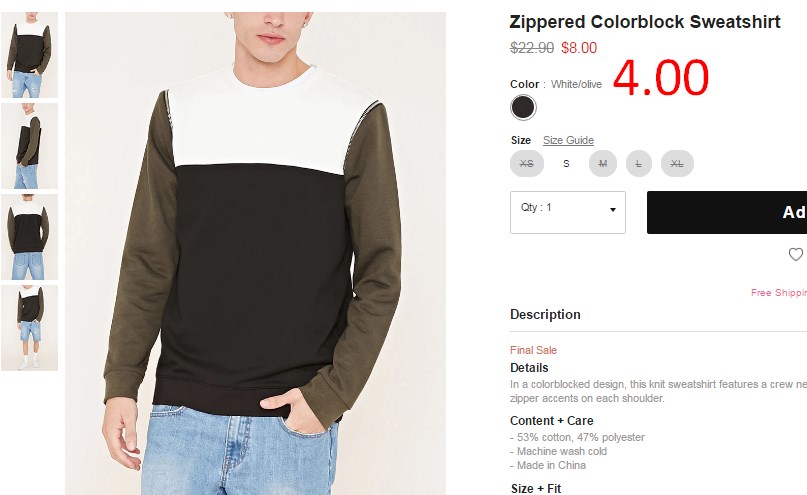View the fourth full-body thumbnail
Image resolution: width=807 pixels, height=495 pixels.
click(x=29, y=328)
